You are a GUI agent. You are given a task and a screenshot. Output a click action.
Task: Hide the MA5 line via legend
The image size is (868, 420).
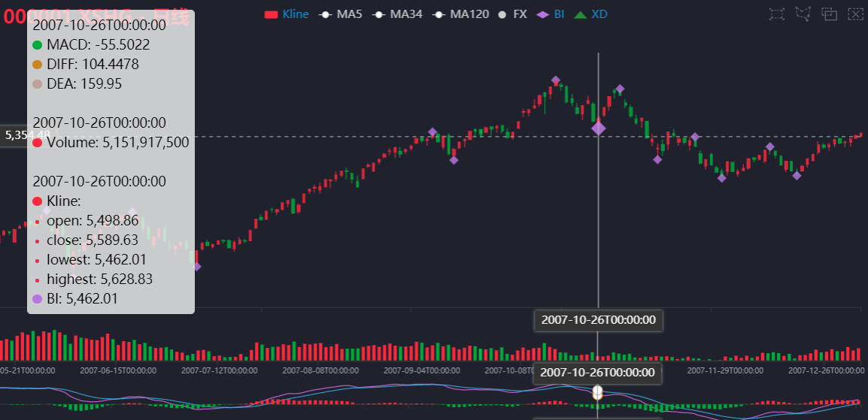(341, 14)
